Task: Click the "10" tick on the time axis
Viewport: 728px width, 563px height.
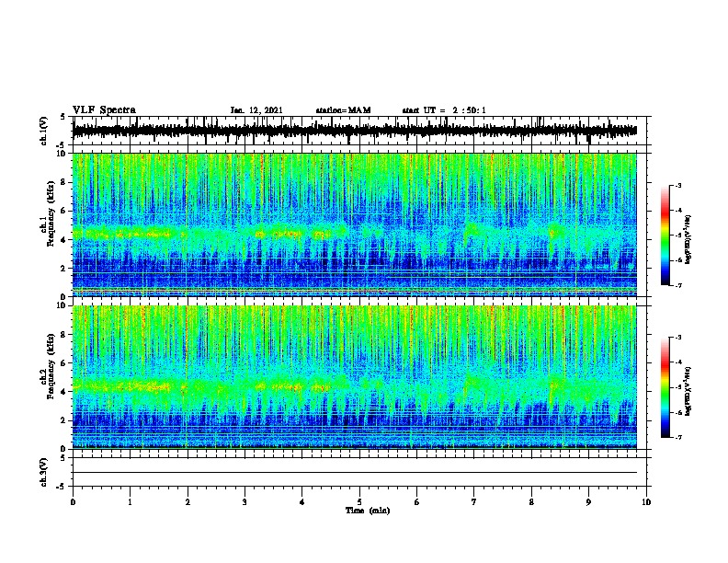Action: [x=646, y=502]
